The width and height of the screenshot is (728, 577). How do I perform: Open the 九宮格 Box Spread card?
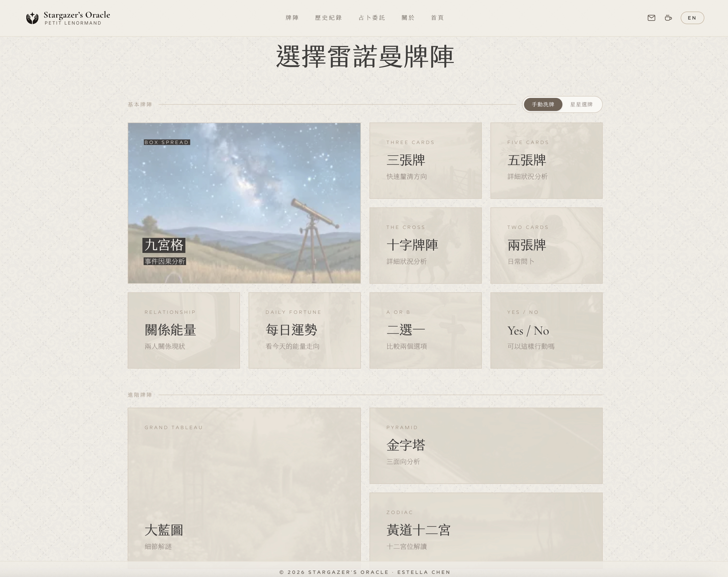point(244,203)
